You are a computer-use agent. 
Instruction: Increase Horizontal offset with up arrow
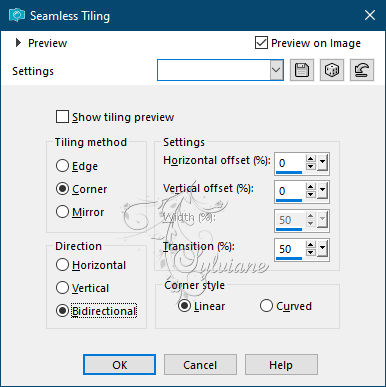pos(311,159)
